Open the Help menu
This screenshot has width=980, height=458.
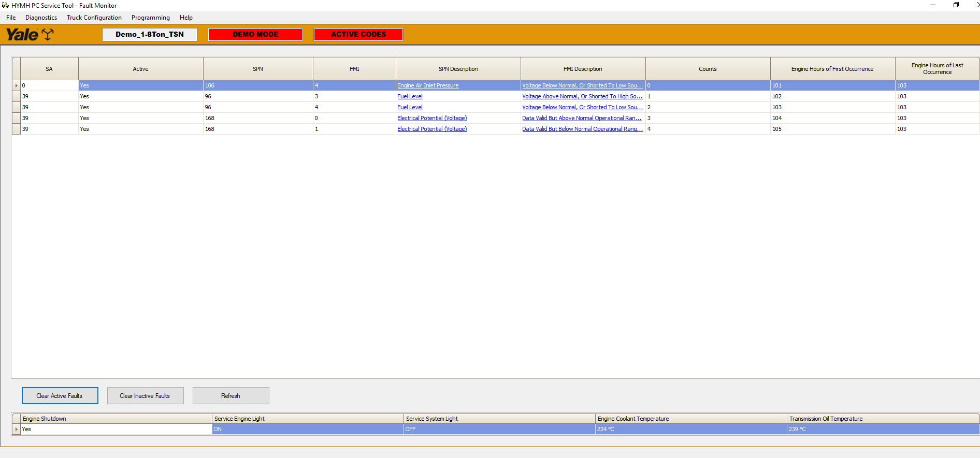186,18
